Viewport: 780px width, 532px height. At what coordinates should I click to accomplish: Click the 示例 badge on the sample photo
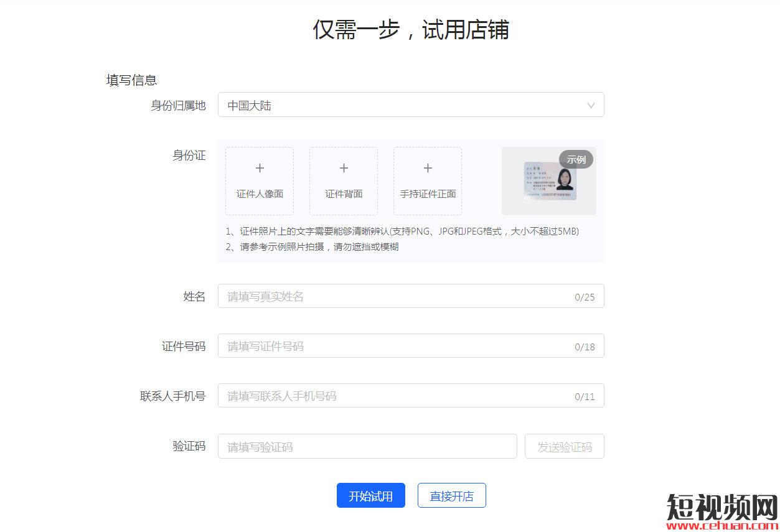(576, 159)
